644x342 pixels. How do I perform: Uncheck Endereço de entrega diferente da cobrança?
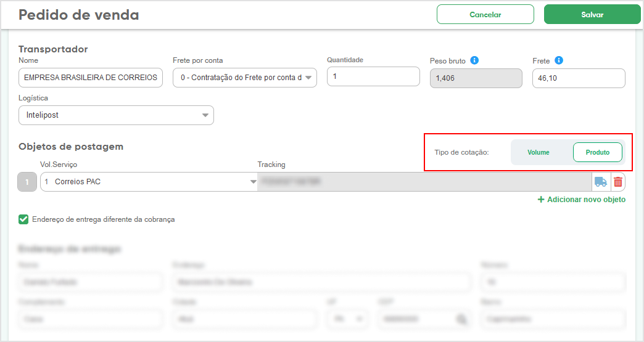(23, 219)
